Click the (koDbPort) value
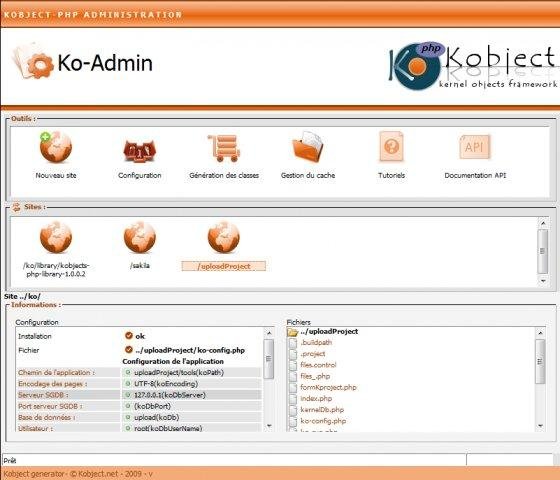Viewport: 560px width, 480px height. point(152,406)
